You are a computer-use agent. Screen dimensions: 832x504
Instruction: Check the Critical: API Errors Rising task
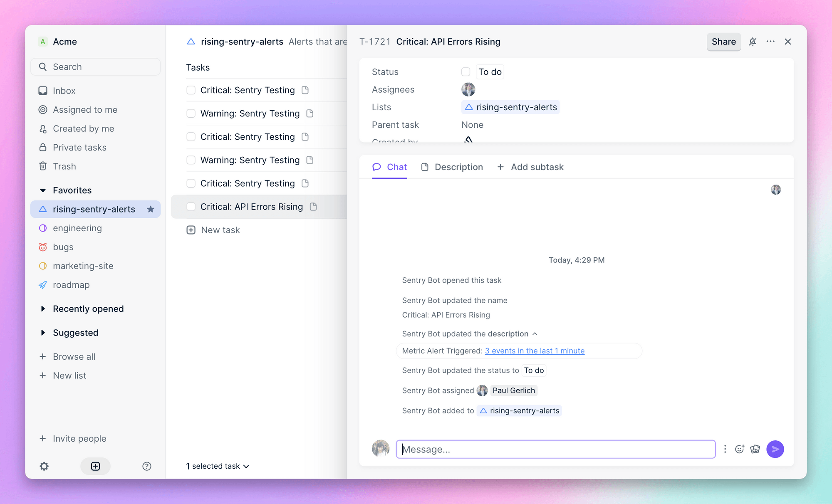[x=191, y=207]
